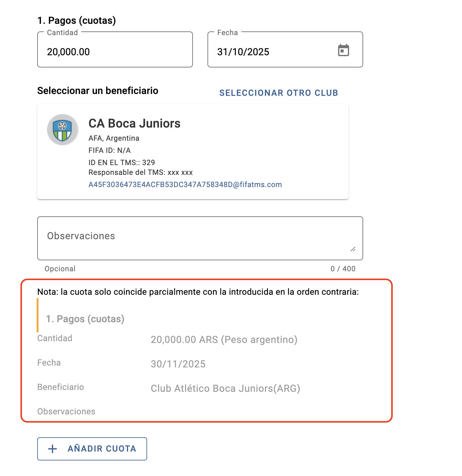Viewport: 462px width, 476px height.
Task: Click the CA Boca Juniors club crest
Action: click(63, 130)
